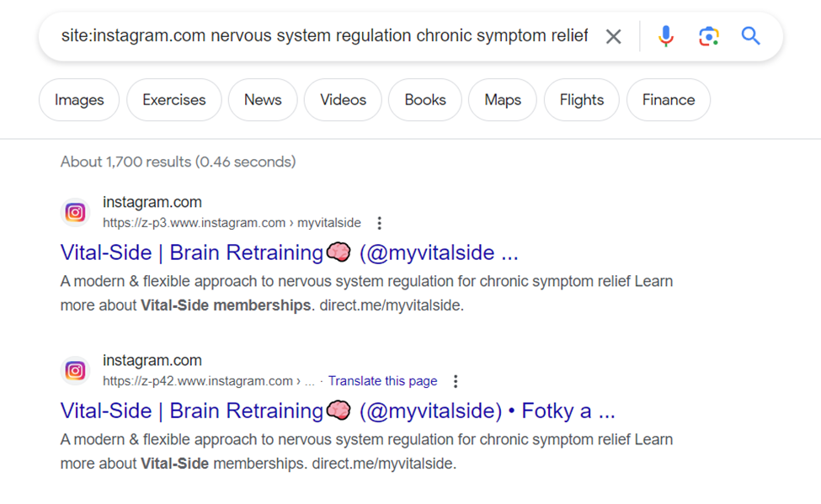This screenshot has width=821, height=504.
Task: Switch to Videos results
Action: pos(343,100)
